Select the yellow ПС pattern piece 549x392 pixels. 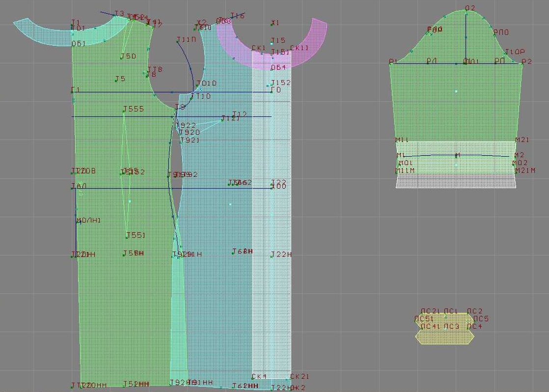pyautogui.click(x=444, y=336)
